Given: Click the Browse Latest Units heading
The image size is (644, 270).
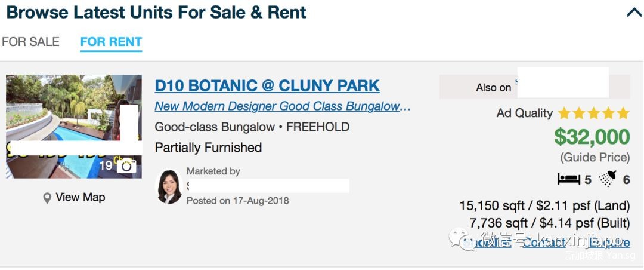Looking at the screenshot, I should click(x=156, y=12).
